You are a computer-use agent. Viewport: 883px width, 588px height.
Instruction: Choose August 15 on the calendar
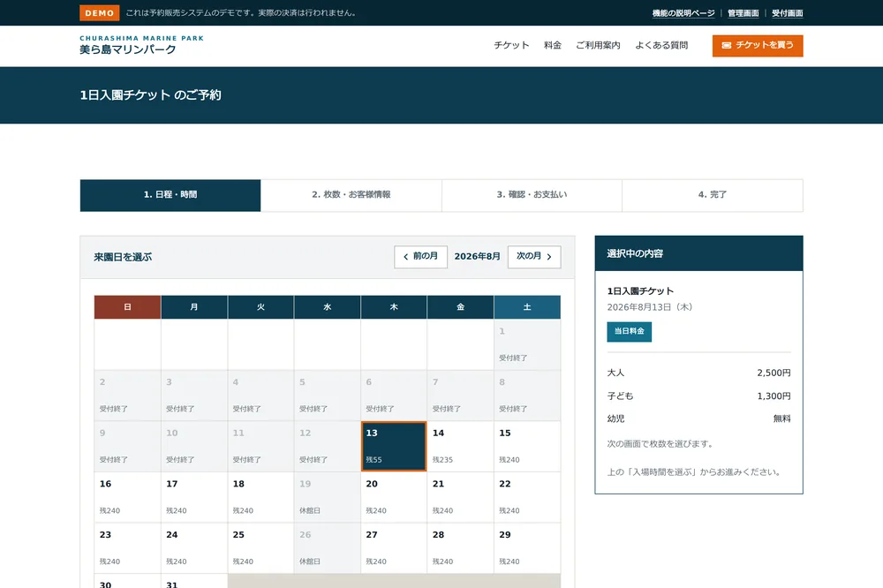[527, 446]
